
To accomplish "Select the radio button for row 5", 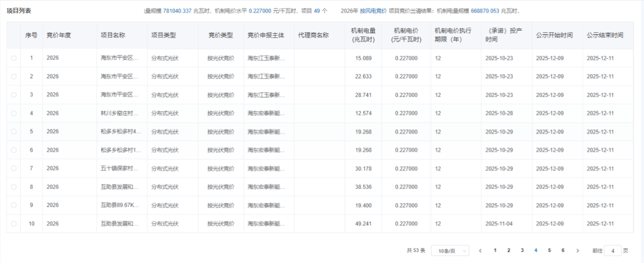I will 14,132.
